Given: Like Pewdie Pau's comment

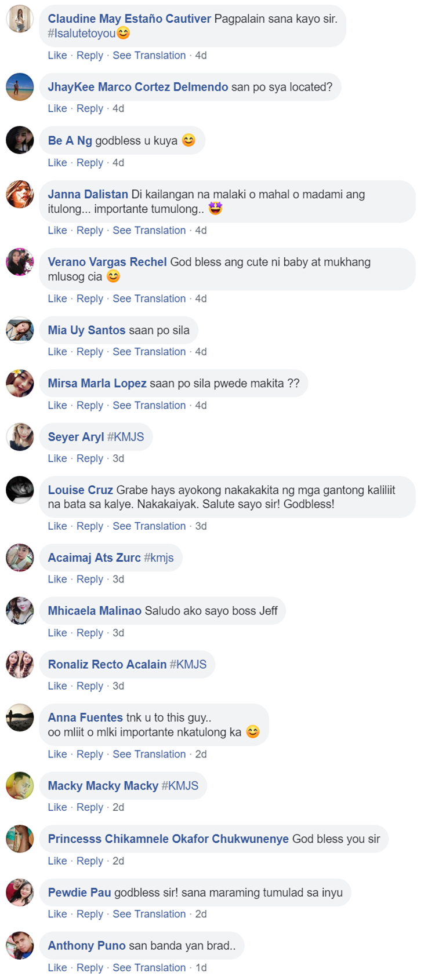Looking at the screenshot, I should coord(57,914).
